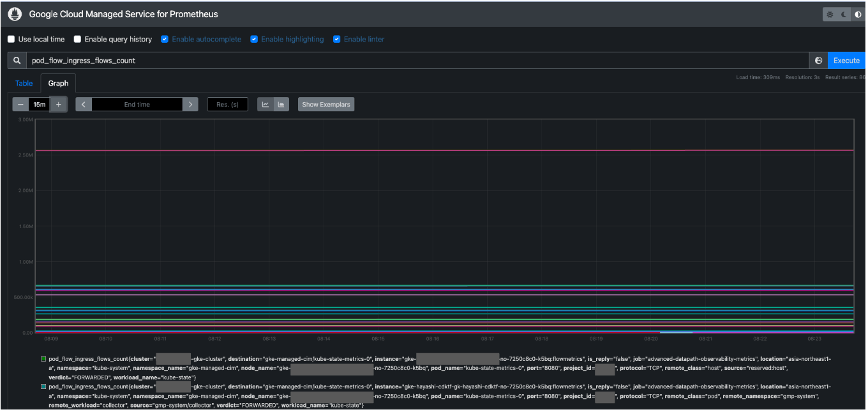Viewport: 868px width, 412px height.
Task: Tick the Enable query history checkbox
Action: coord(77,39)
